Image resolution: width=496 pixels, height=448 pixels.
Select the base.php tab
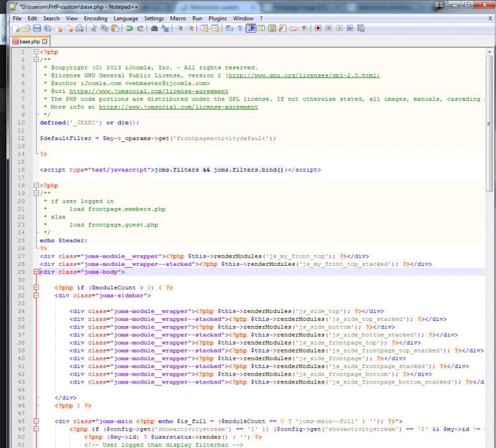click(30, 42)
